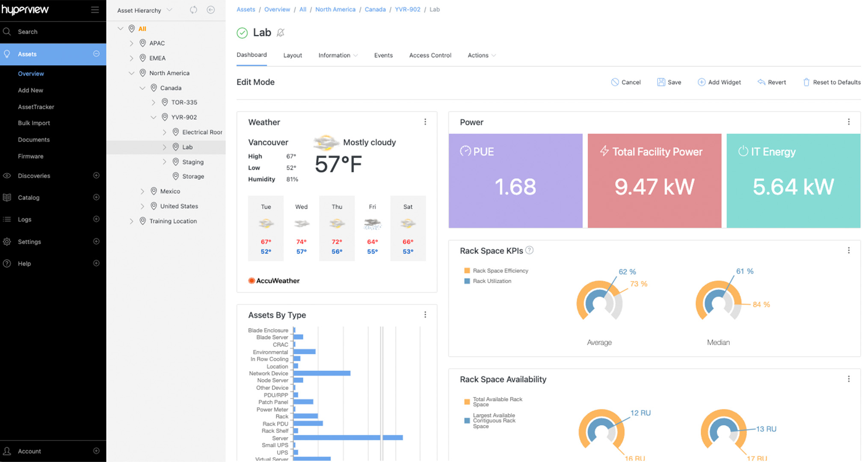The image size is (868, 462).
Task: Click the refresh icon in Asset Hierarchy header
Action: point(193,10)
